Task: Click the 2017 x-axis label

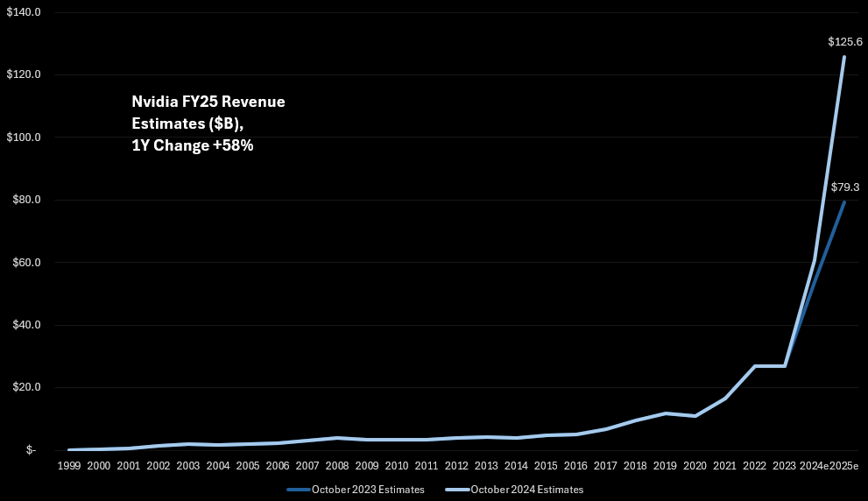Action: pos(605,466)
